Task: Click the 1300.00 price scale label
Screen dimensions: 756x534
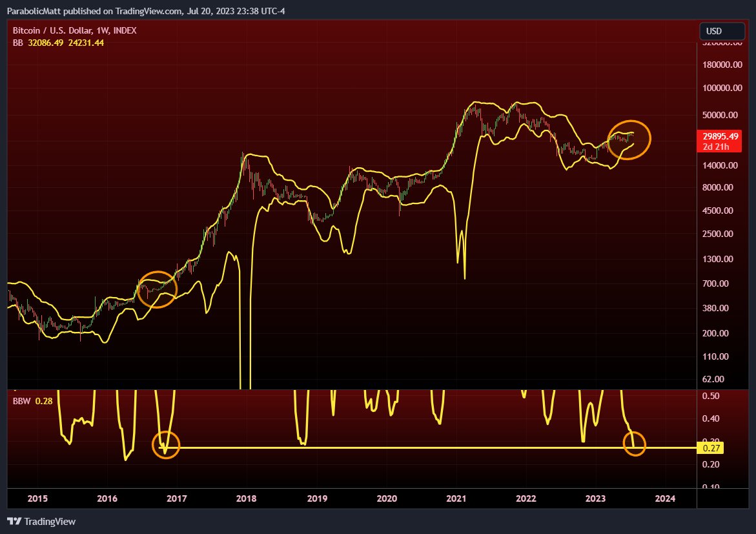Action: 718,259
